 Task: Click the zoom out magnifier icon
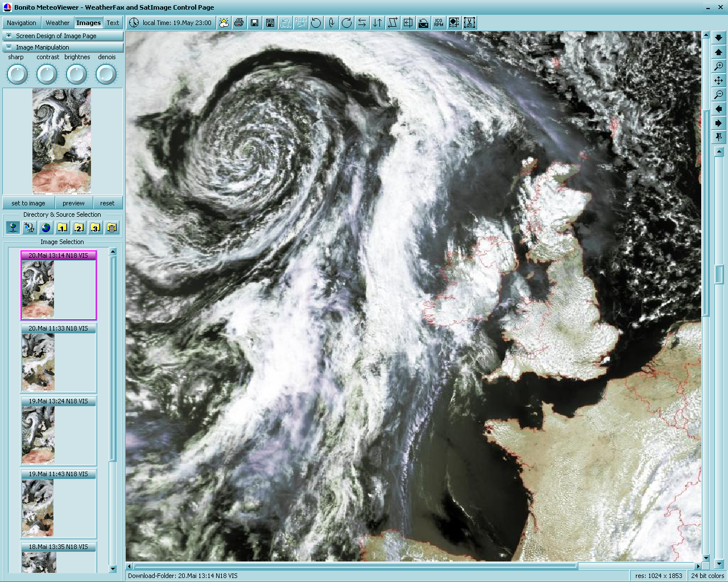point(719,95)
